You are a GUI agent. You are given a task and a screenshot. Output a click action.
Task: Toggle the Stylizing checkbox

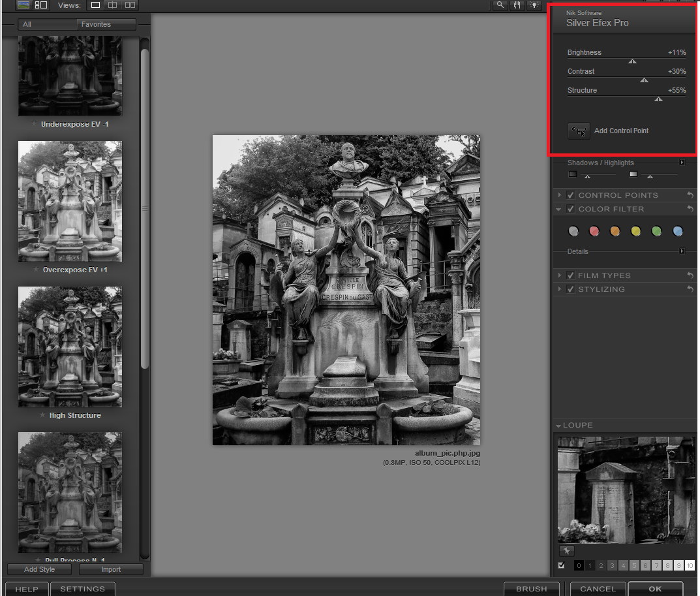[x=571, y=289]
